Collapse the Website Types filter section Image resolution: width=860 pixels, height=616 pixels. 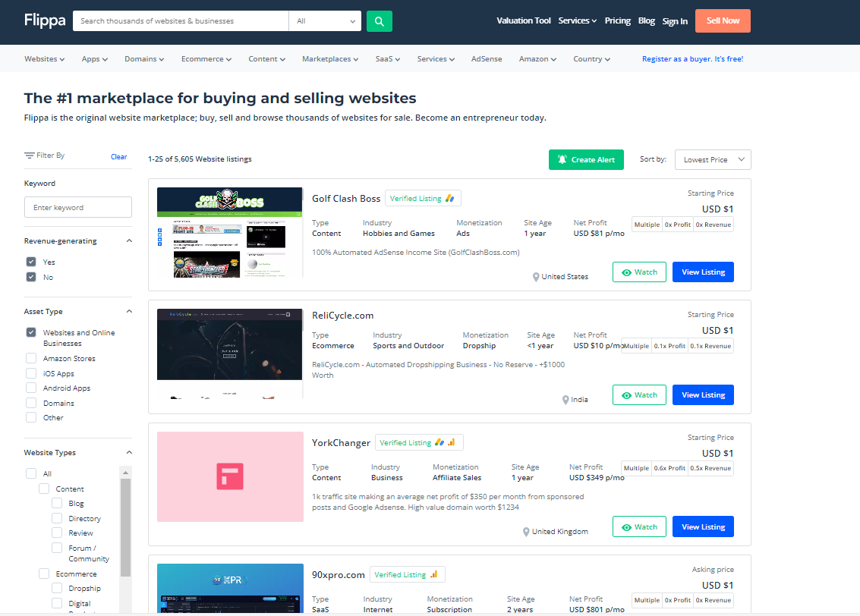[x=130, y=452]
